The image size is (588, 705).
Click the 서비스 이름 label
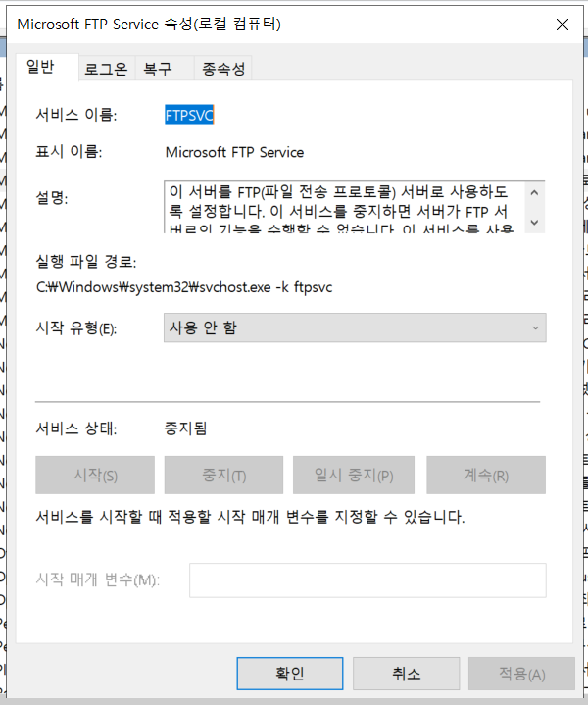click(76, 115)
